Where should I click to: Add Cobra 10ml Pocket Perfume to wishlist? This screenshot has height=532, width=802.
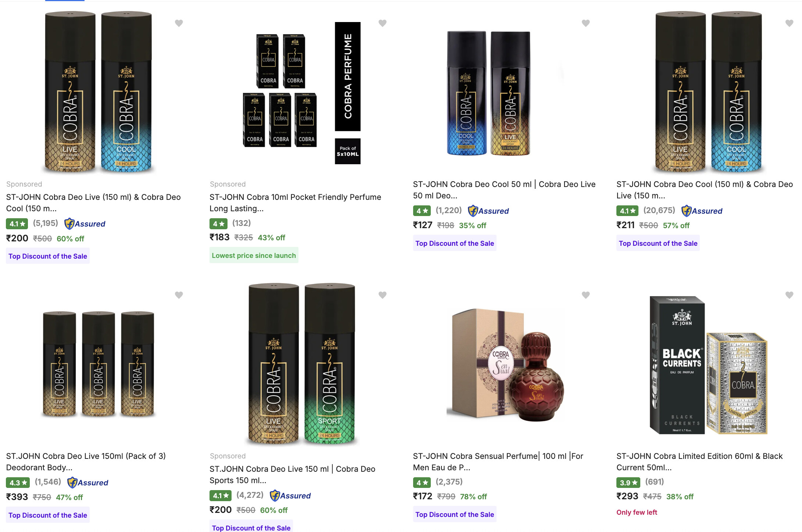(x=382, y=23)
